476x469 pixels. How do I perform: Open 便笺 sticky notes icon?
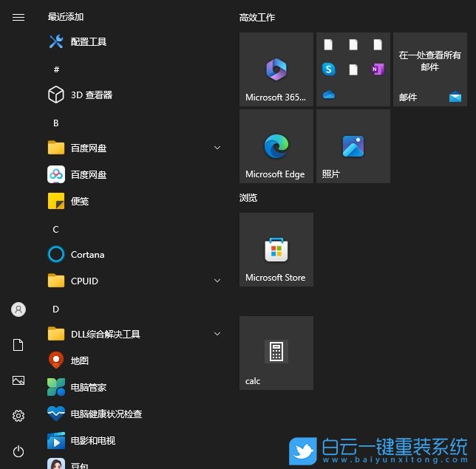pyautogui.click(x=56, y=201)
